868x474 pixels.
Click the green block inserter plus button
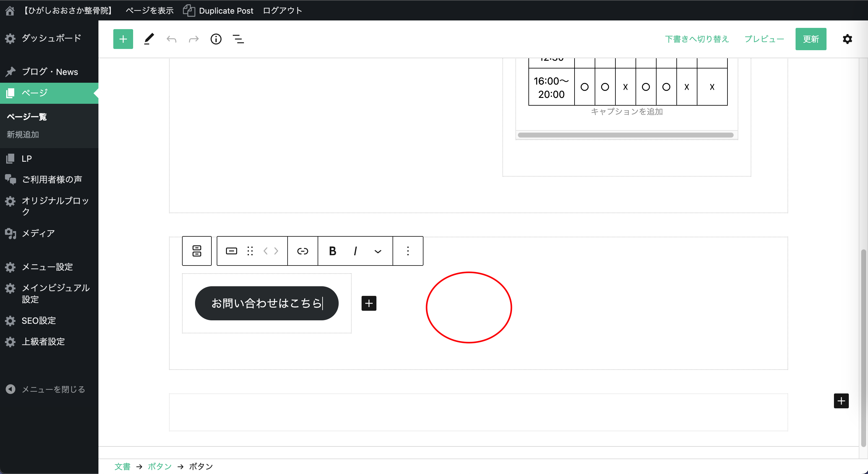point(123,39)
